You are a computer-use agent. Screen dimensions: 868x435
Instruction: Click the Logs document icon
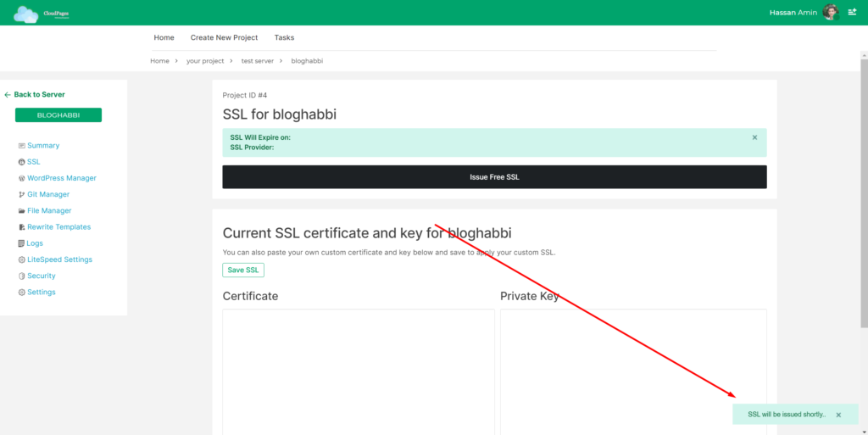click(21, 243)
